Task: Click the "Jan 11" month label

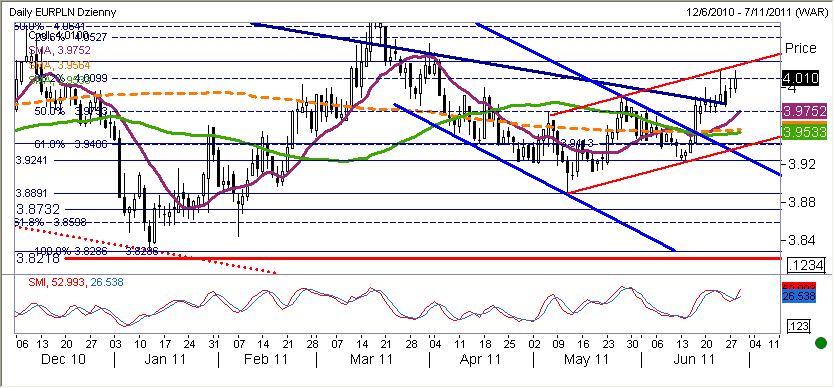Action: [x=165, y=360]
